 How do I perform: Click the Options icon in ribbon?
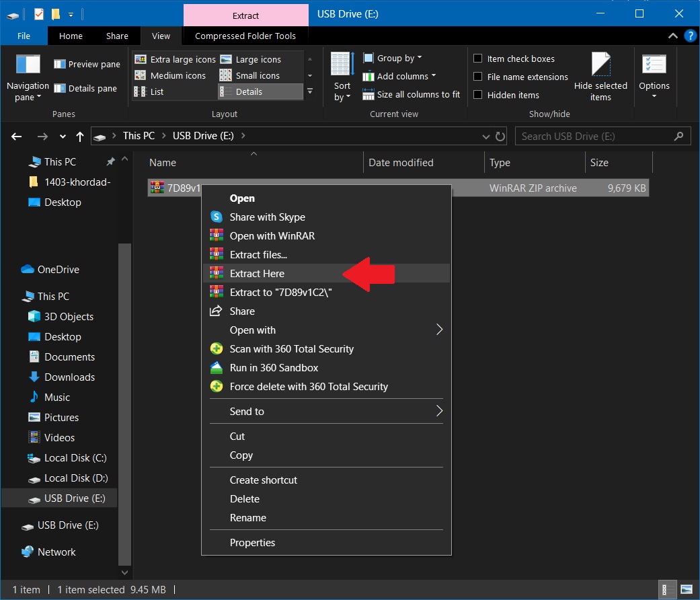click(x=654, y=65)
